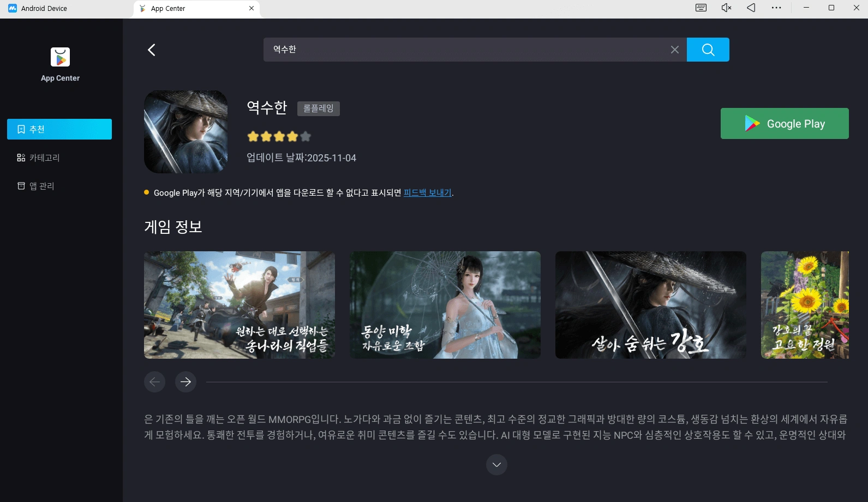Image resolution: width=868 pixels, height=502 pixels.
Task: Click the 롤플레잉 category tag
Action: (319, 108)
